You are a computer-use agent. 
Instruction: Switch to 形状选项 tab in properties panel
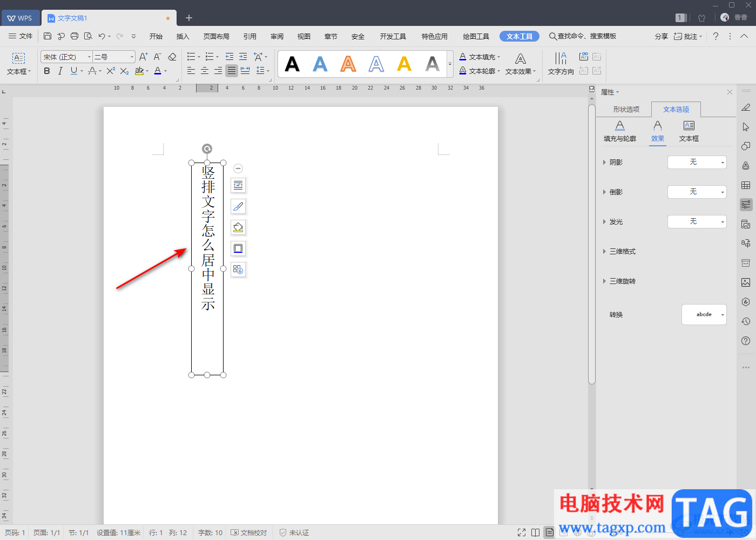tap(626, 109)
